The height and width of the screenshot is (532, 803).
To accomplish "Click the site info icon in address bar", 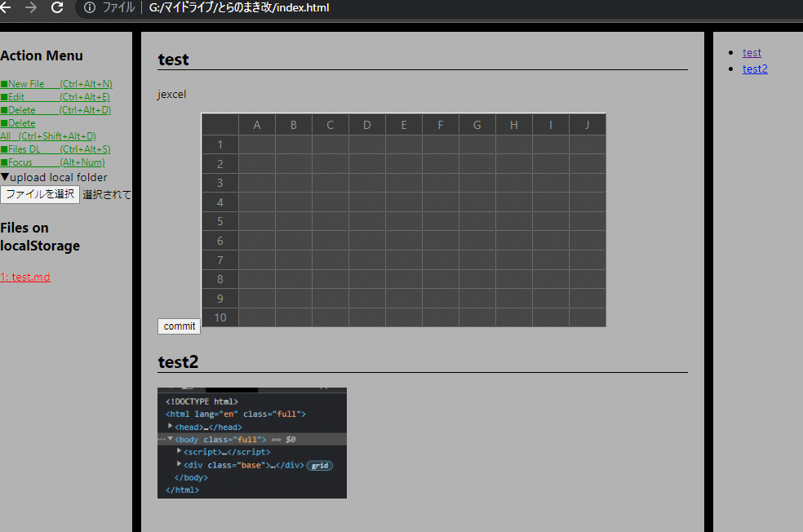I will [x=90, y=7].
